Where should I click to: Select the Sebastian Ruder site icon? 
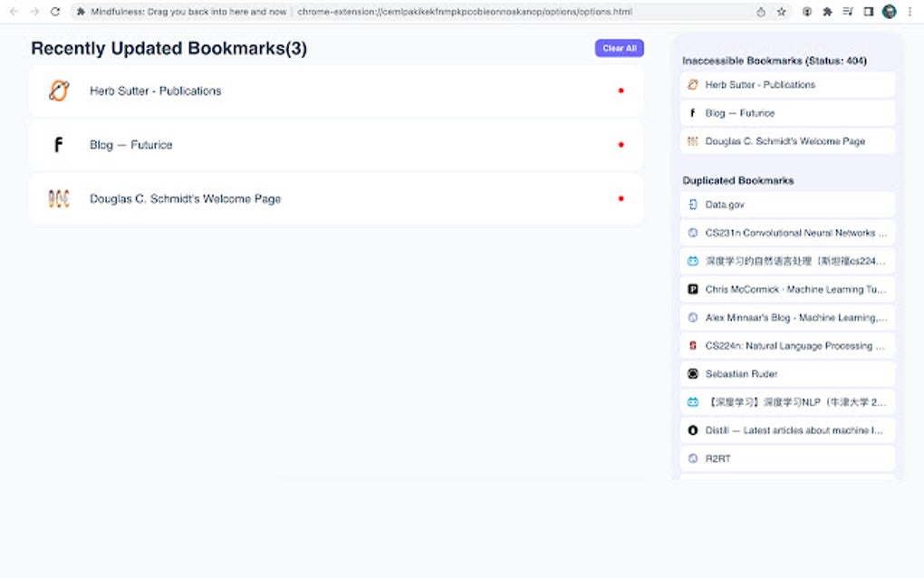click(692, 373)
